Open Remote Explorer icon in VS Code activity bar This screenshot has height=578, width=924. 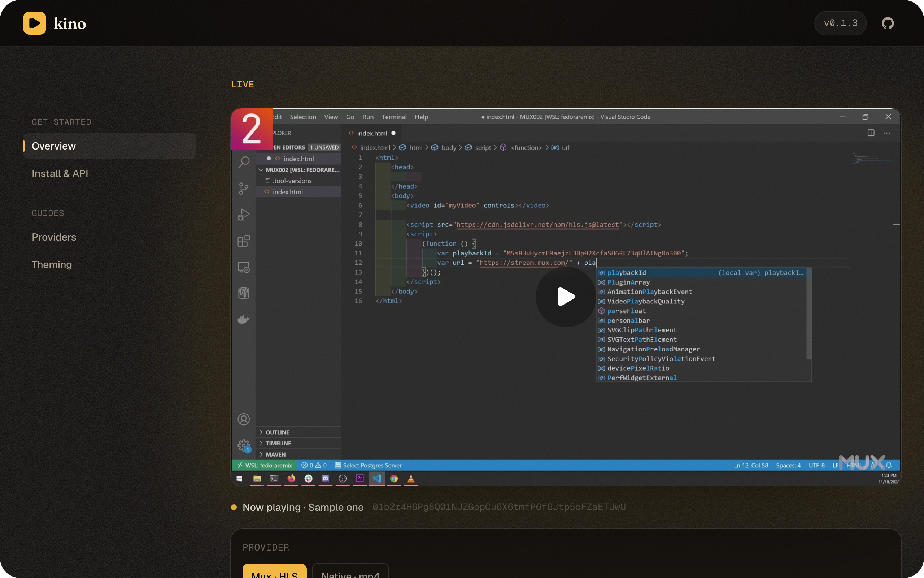click(x=244, y=267)
